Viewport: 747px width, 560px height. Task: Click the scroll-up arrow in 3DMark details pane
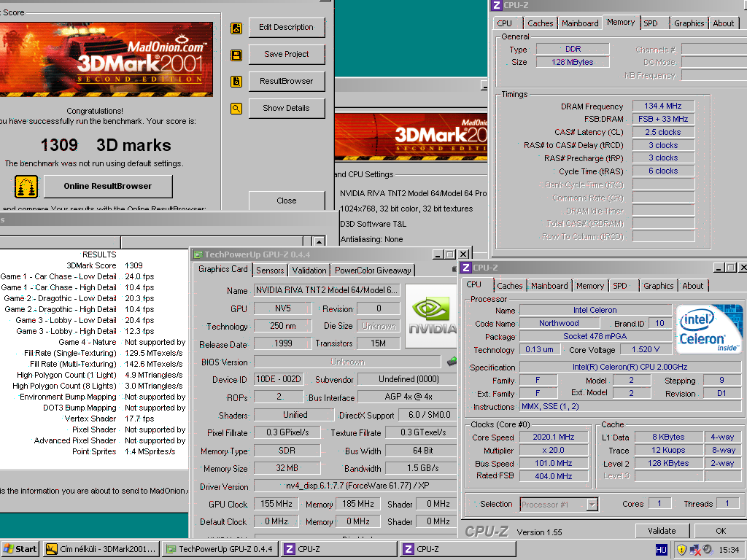pos(320,241)
